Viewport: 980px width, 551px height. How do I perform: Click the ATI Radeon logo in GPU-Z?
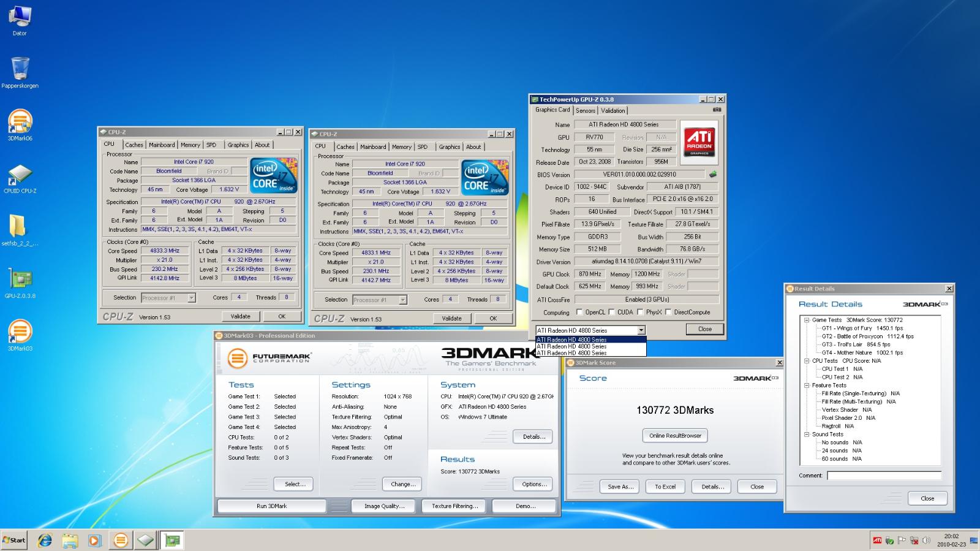pyautogui.click(x=699, y=142)
